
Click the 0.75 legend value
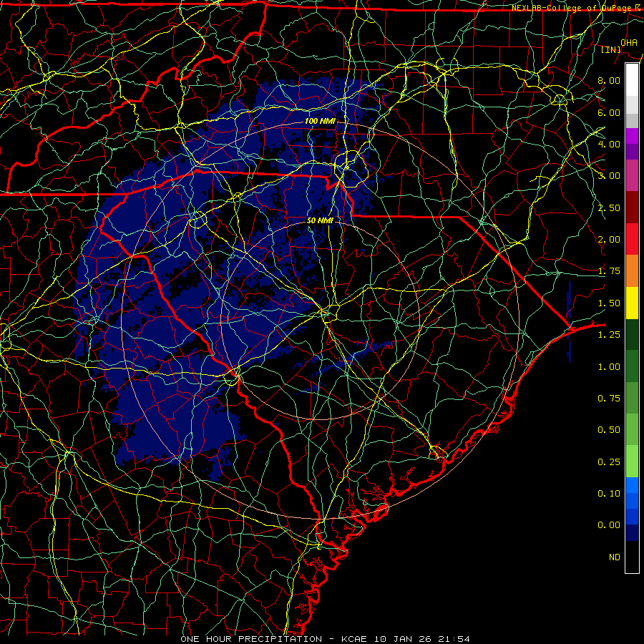tap(609, 399)
